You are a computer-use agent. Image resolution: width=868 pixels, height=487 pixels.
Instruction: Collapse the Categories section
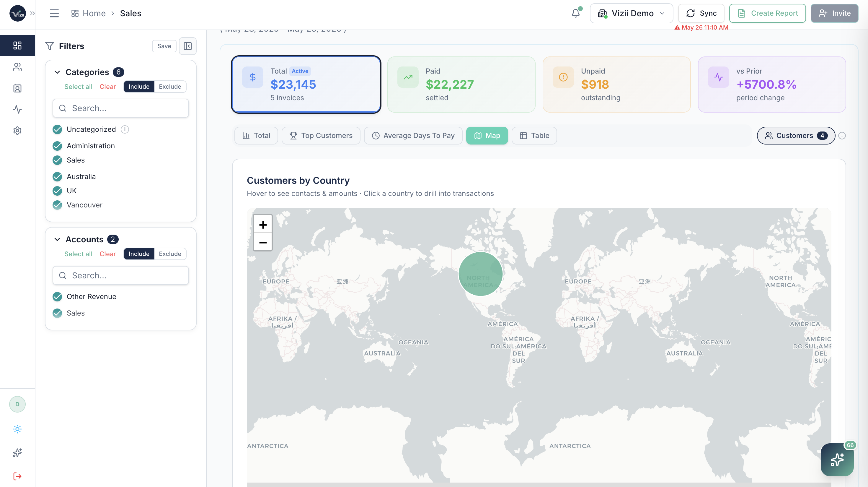click(x=57, y=72)
